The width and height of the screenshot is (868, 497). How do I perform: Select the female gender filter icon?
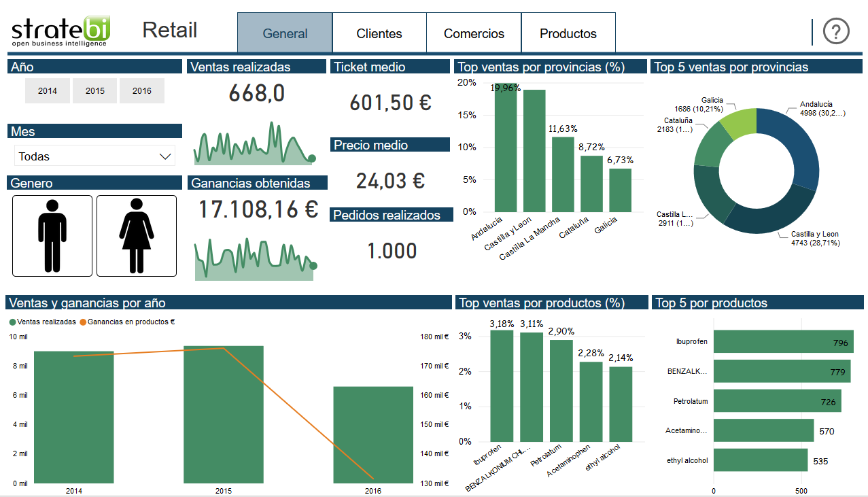coord(136,235)
